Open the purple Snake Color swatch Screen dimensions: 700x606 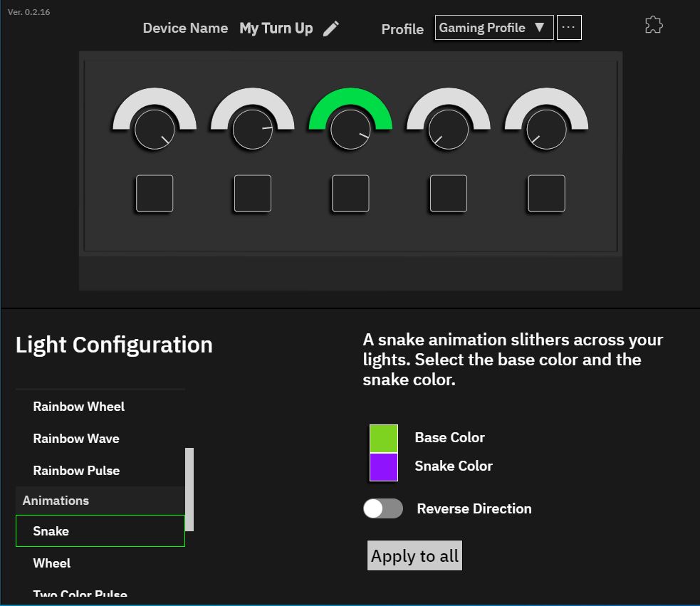coord(383,467)
